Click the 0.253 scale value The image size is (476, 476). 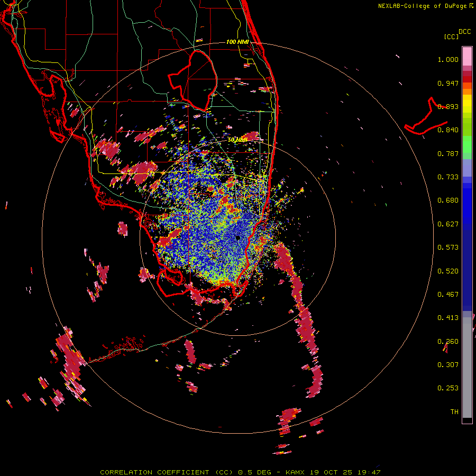click(448, 388)
